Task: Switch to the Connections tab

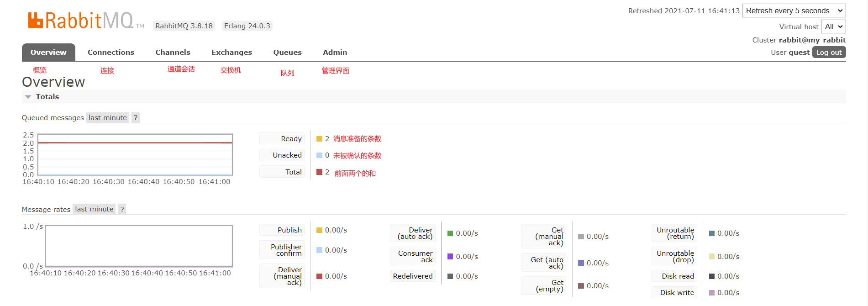Action: (111, 53)
